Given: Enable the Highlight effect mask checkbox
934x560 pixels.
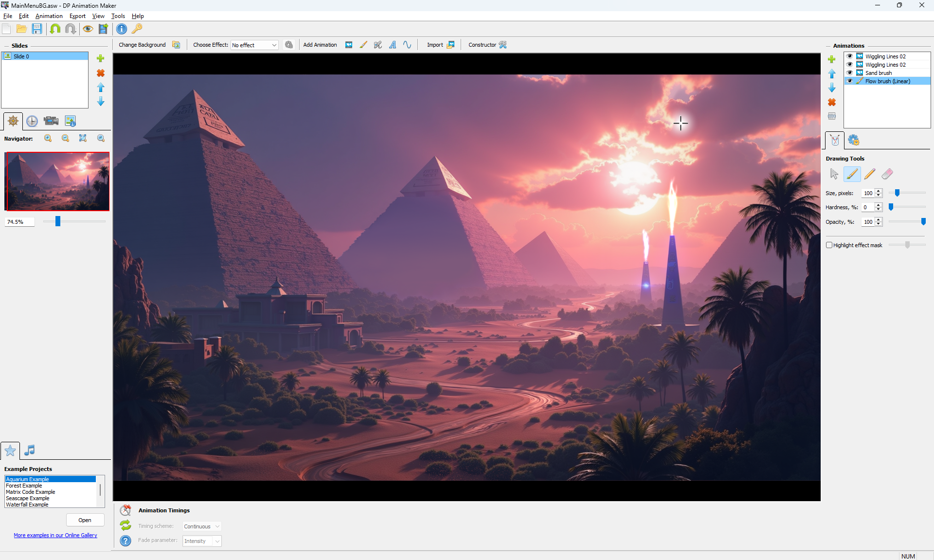Looking at the screenshot, I should pos(829,245).
